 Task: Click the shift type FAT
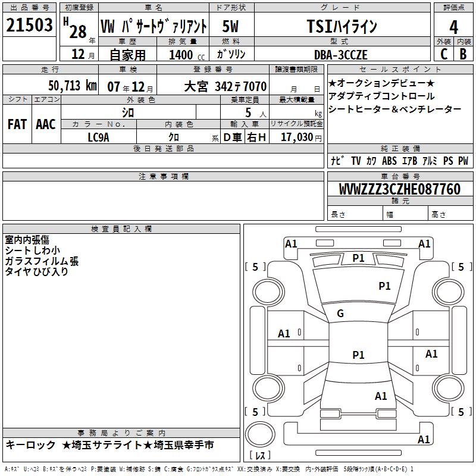point(17,124)
